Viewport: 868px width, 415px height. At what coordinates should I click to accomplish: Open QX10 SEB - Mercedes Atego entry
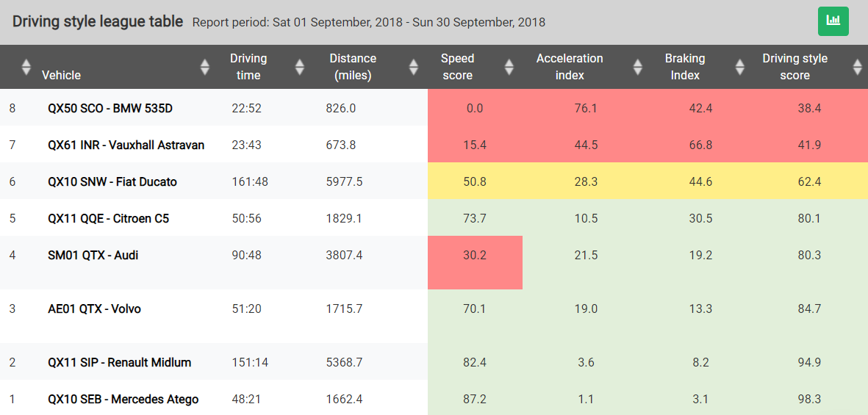pos(123,399)
